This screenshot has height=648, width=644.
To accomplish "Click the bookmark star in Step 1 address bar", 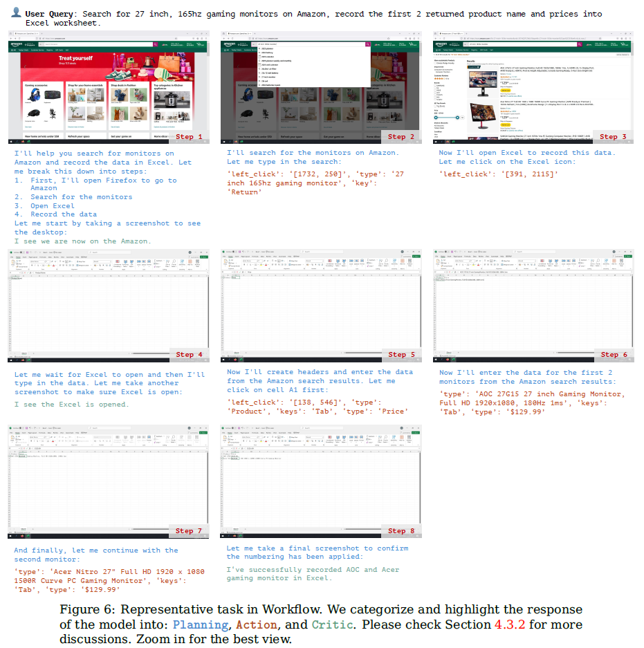I will coord(176,39).
